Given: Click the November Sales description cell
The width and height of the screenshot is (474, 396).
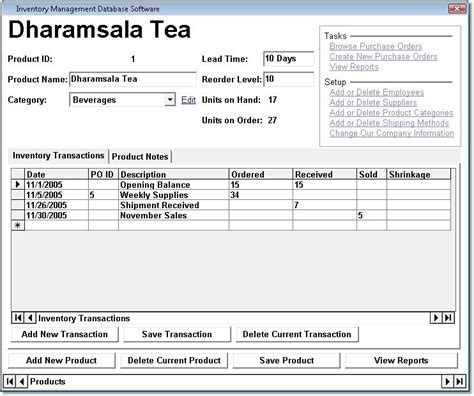Looking at the screenshot, I should coord(174,215).
